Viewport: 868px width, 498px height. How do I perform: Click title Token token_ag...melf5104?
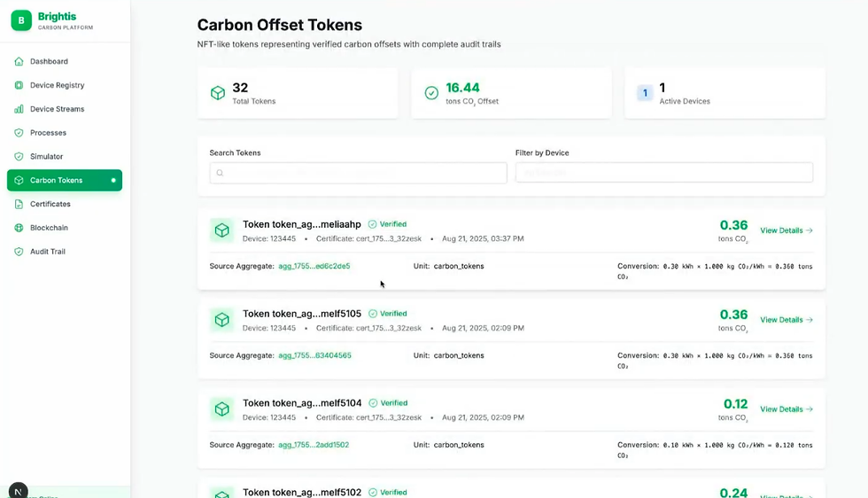(x=302, y=403)
